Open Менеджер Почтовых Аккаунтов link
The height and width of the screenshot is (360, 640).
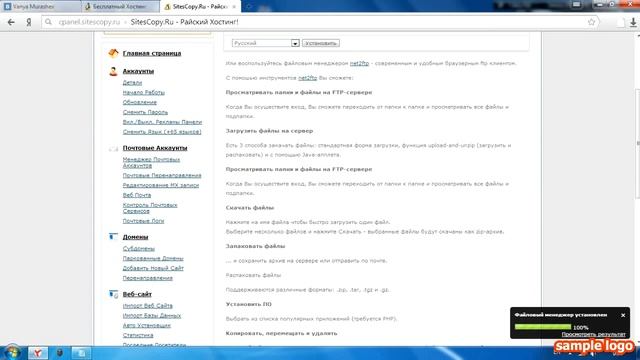pyautogui.click(x=151, y=162)
